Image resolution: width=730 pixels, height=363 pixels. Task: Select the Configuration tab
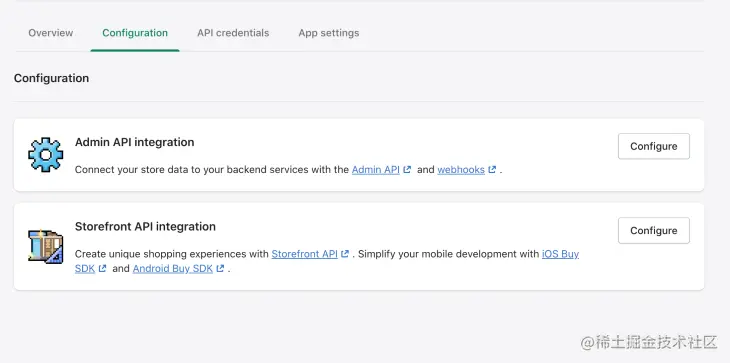tap(135, 33)
